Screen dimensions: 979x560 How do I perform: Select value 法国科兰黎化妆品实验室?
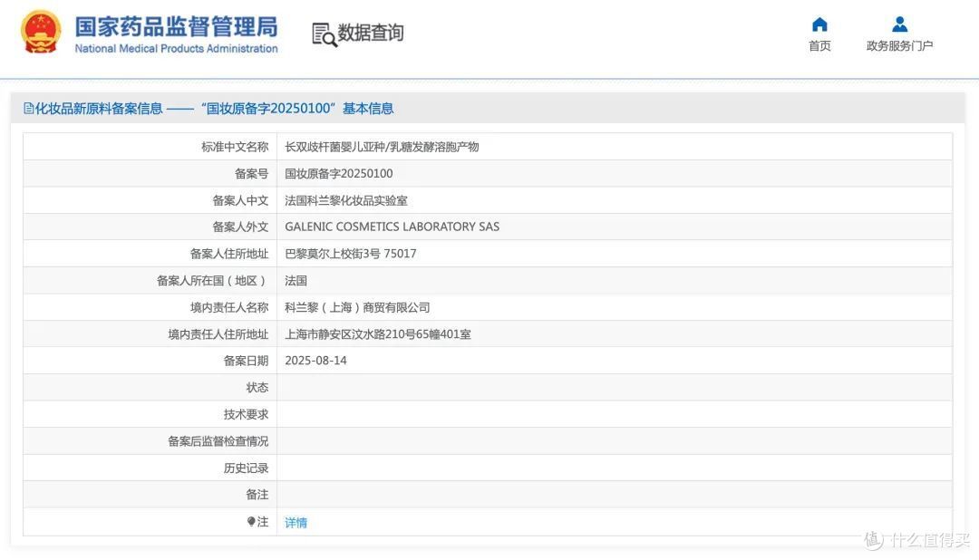[346, 200]
